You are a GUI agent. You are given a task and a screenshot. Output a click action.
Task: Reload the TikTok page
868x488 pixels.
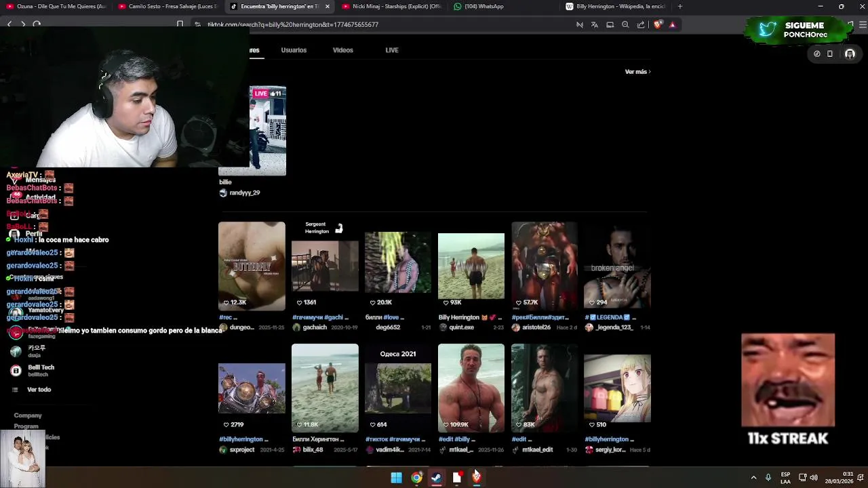coord(37,24)
